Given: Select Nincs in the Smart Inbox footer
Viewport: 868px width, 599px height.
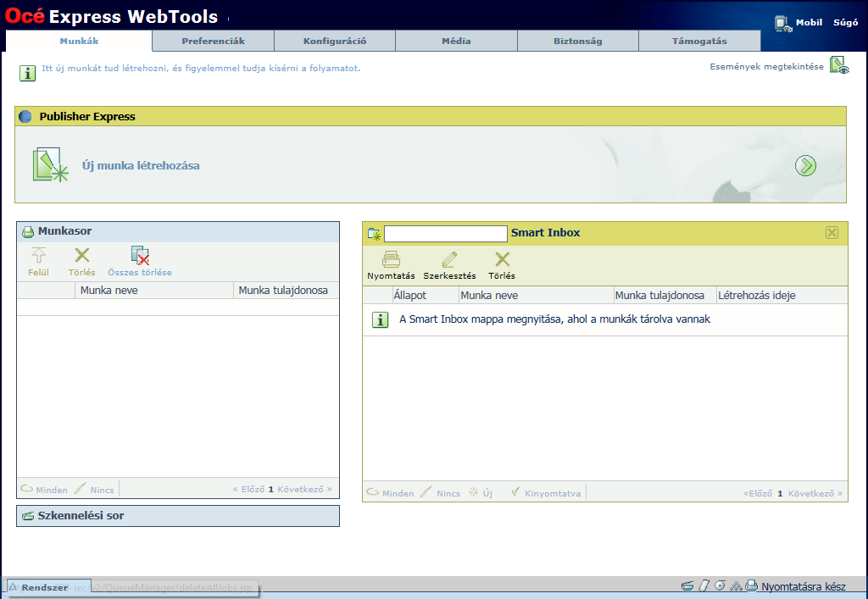Looking at the screenshot, I should tap(441, 493).
